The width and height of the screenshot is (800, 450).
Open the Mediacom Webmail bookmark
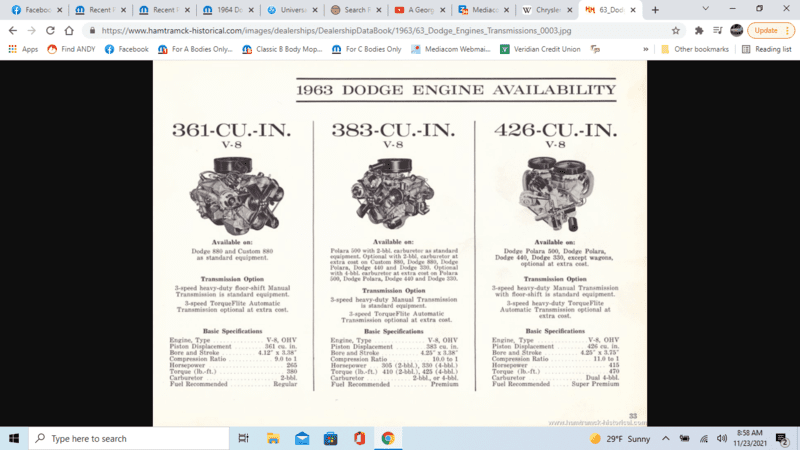(451, 49)
